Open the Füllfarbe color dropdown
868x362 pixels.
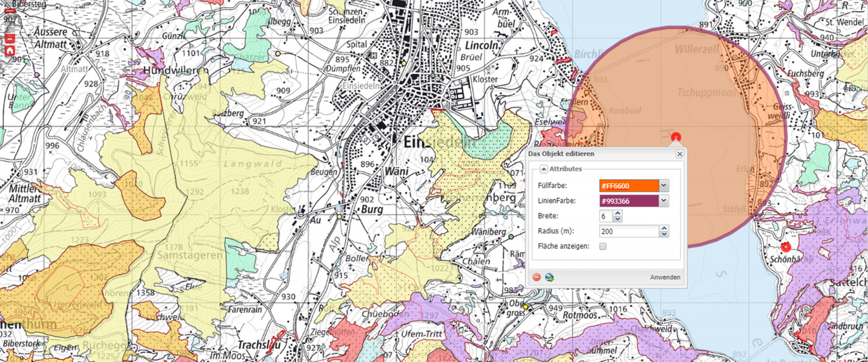(663, 186)
